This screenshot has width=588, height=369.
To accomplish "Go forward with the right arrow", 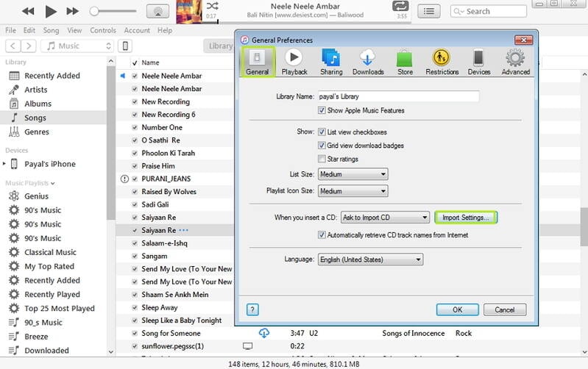I will pos(29,46).
